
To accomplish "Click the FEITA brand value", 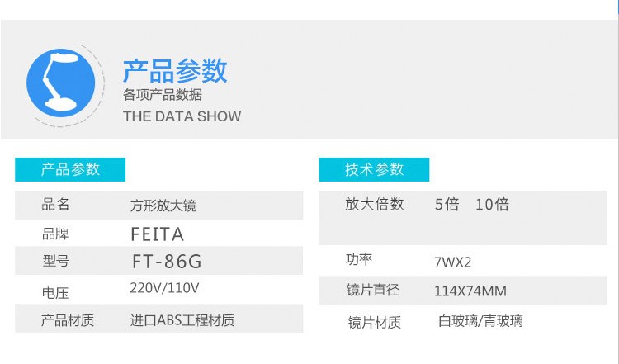I will pos(157,234).
